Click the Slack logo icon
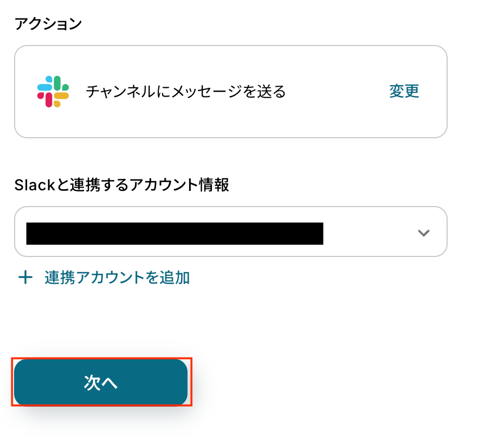The image size is (504, 437). pos(53,91)
